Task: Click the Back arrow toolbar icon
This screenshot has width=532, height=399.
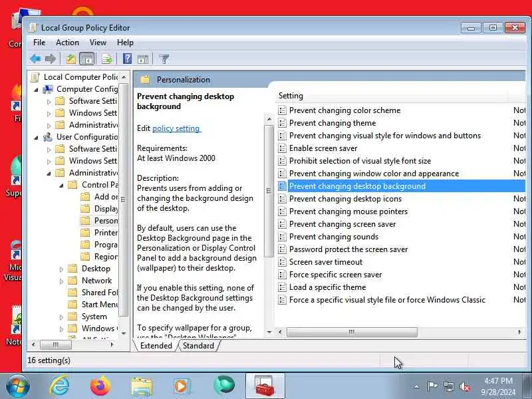Action: click(x=35, y=59)
